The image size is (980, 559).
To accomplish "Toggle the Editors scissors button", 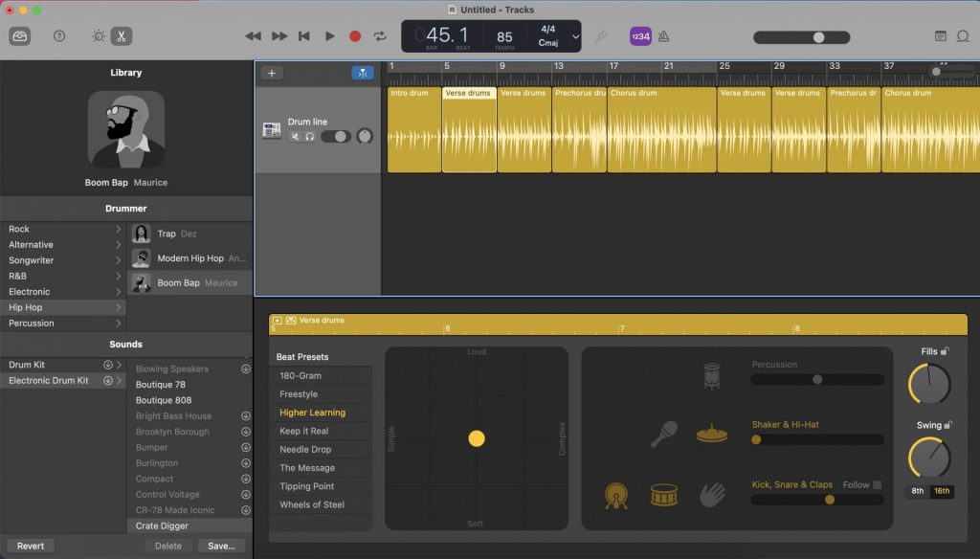I will [x=122, y=36].
